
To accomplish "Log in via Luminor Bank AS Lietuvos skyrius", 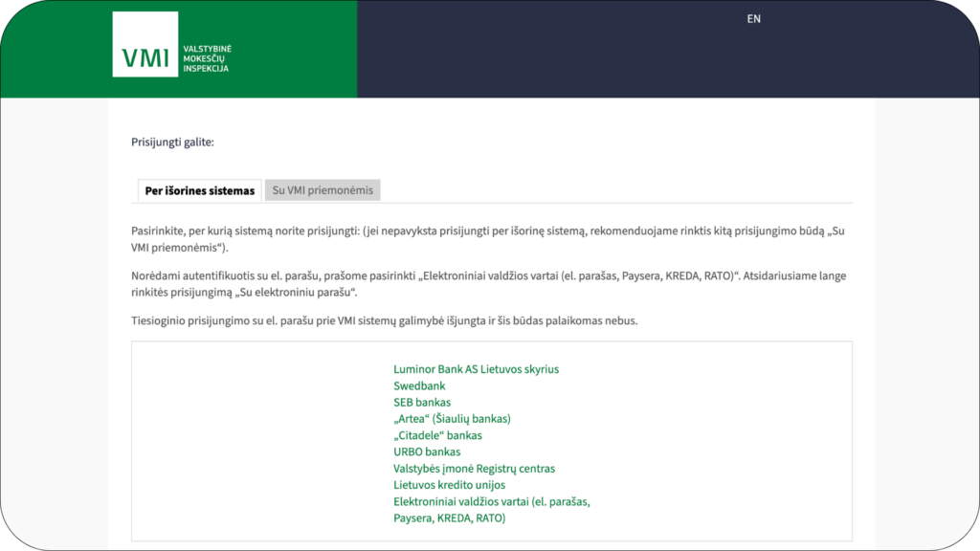I will [x=476, y=369].
